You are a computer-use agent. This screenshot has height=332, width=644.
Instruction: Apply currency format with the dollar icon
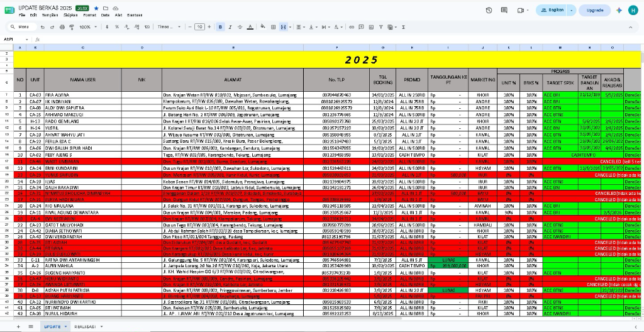107,27
